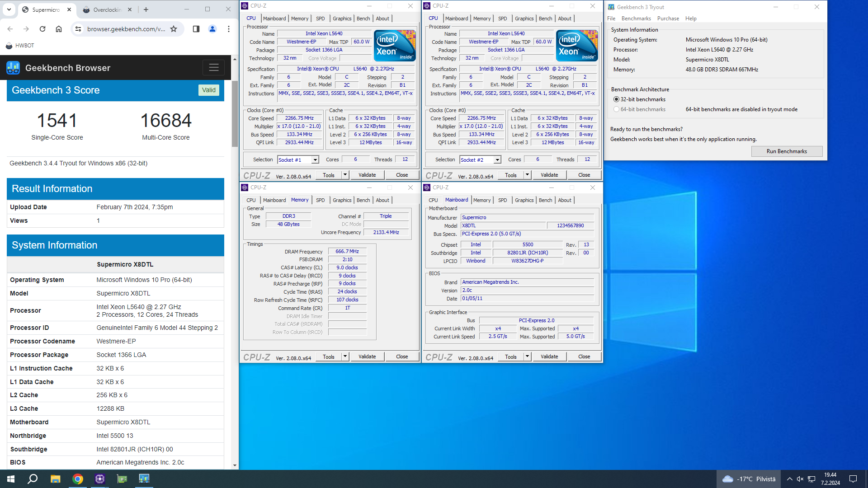
Task: Reload the browser page
Action: 42,29
